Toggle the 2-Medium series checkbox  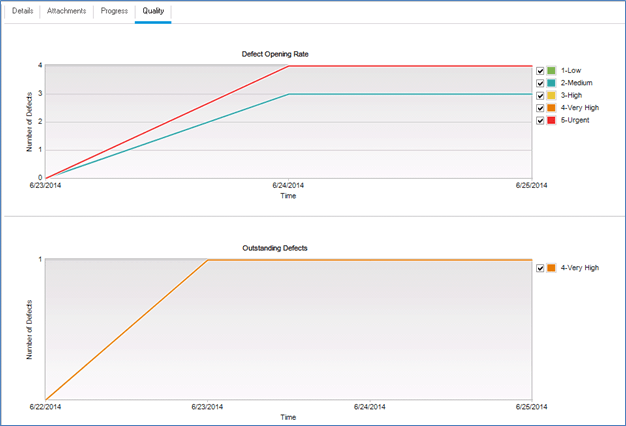pyautogui.click(x=541, y=83)
